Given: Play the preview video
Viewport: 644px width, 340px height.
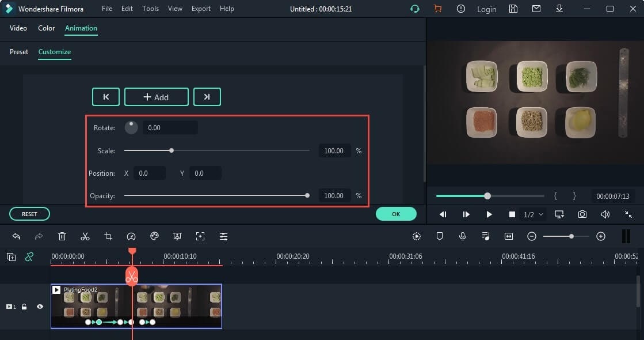Looking at the screenshot, I should pos(489,214).
